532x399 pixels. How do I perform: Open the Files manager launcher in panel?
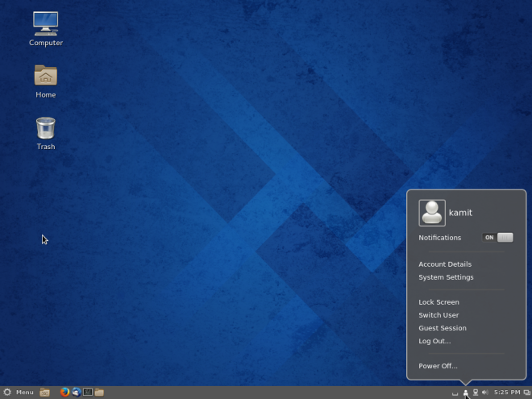click(x=99, y=393)
